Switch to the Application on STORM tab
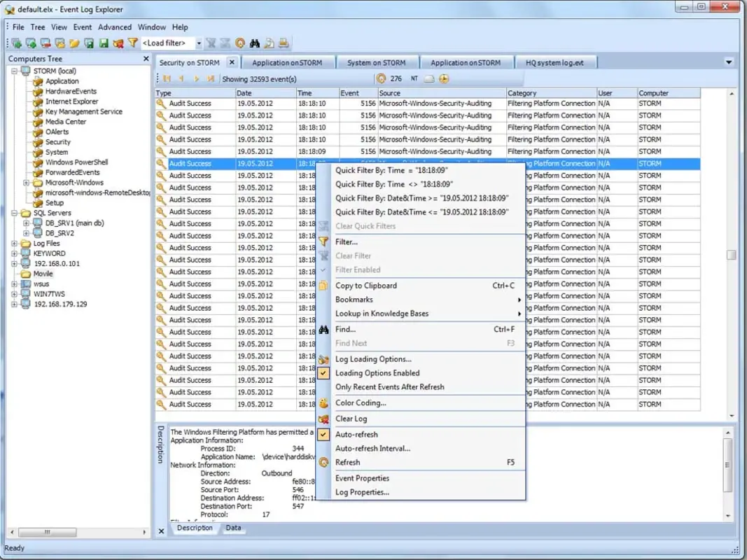This screenshot has height=560, width=747. pyautogui.click(x=288, y=62)
